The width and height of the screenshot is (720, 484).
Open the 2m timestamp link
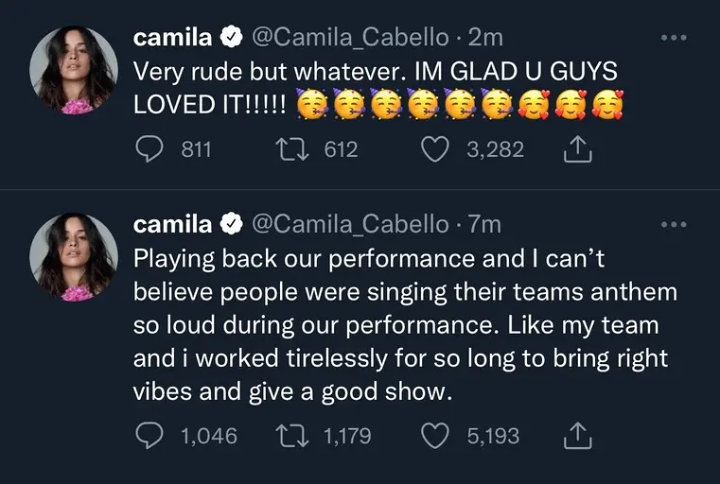point(485,38)
